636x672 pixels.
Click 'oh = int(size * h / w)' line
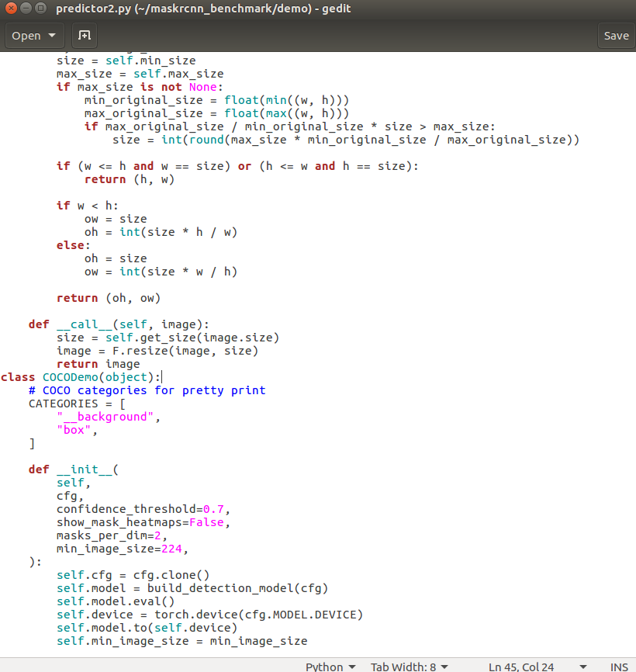(x=161, y=232)
